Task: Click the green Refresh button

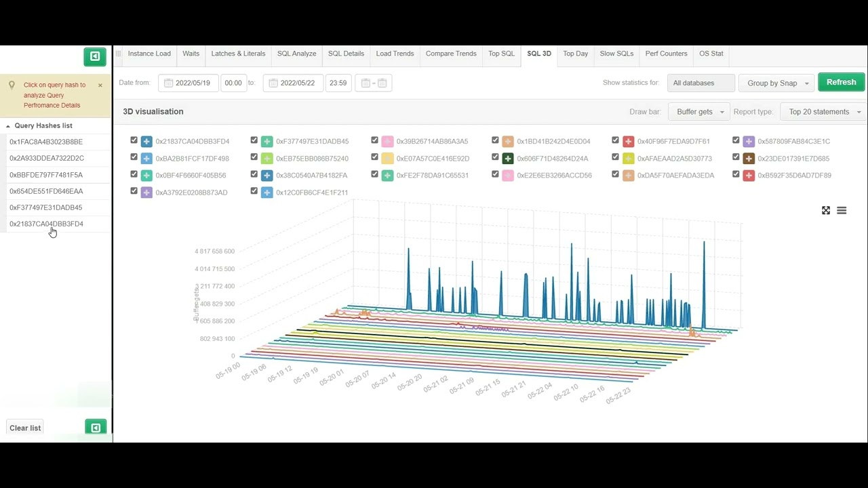Action: pos(842,82)
